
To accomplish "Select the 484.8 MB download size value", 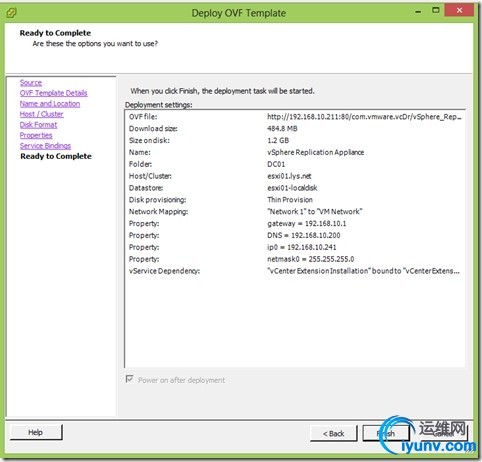I will tap(282, 129).
